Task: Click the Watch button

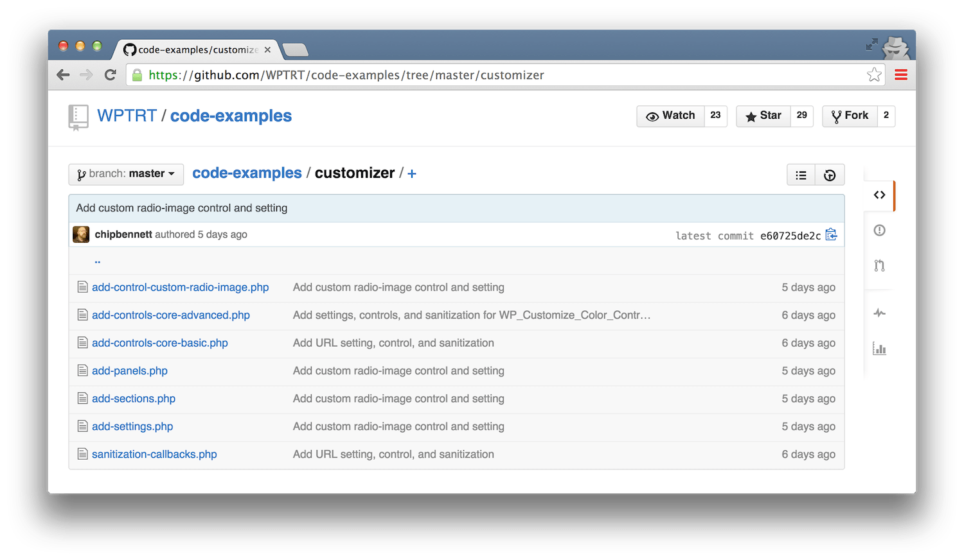Action: (x=670, y=116)
